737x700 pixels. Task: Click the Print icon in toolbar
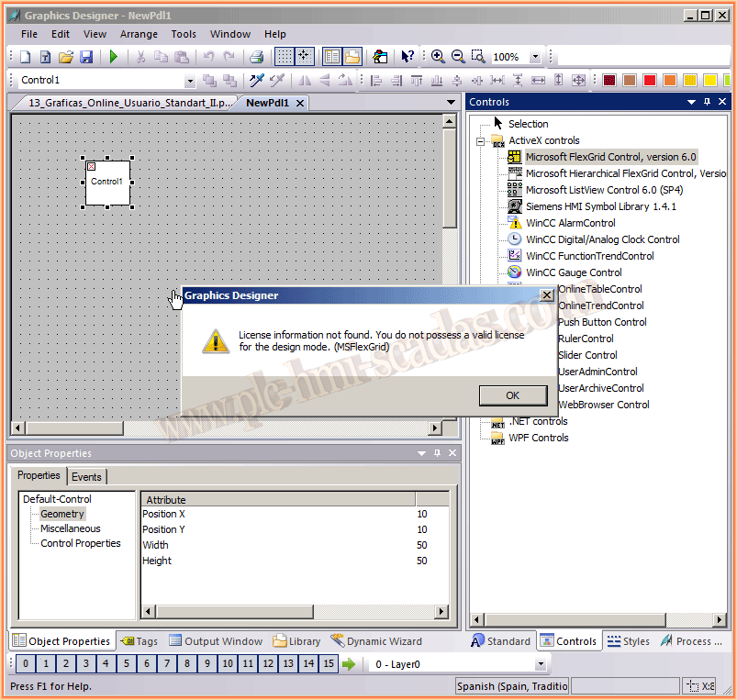coord(258,57)
